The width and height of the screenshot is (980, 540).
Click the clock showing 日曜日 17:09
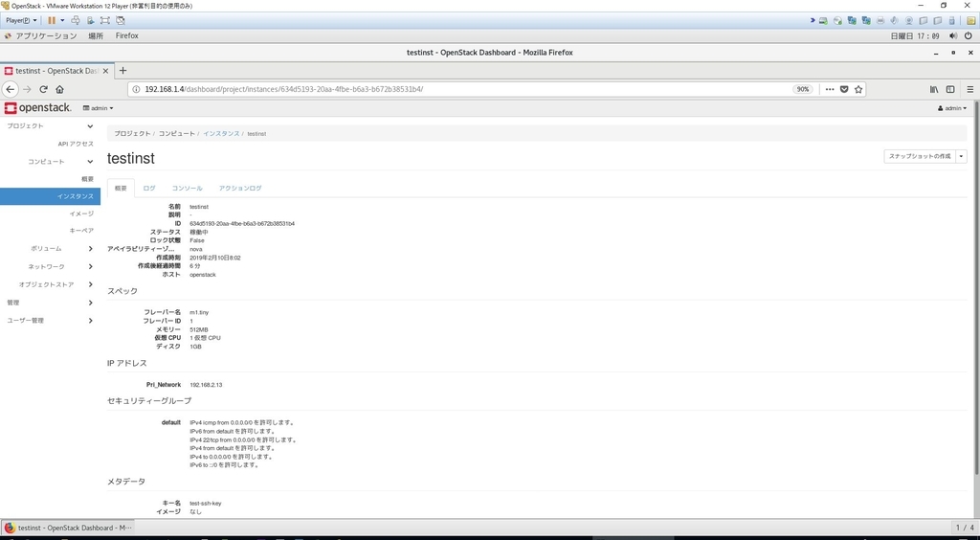914,36
